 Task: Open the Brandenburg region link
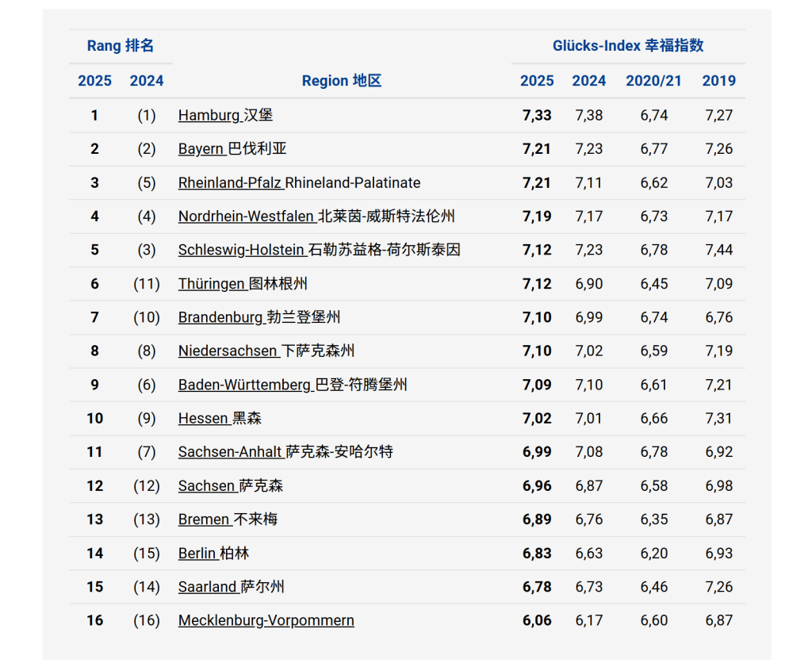click(x=221, y=317)
